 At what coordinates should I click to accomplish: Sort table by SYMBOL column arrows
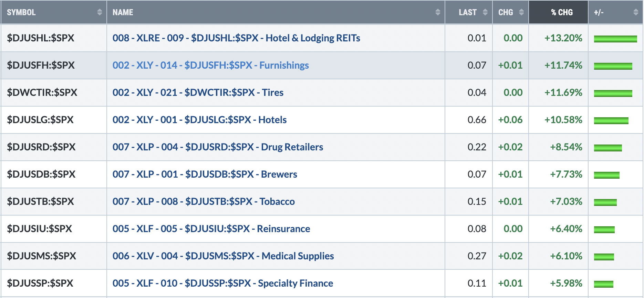coord(100,12)
